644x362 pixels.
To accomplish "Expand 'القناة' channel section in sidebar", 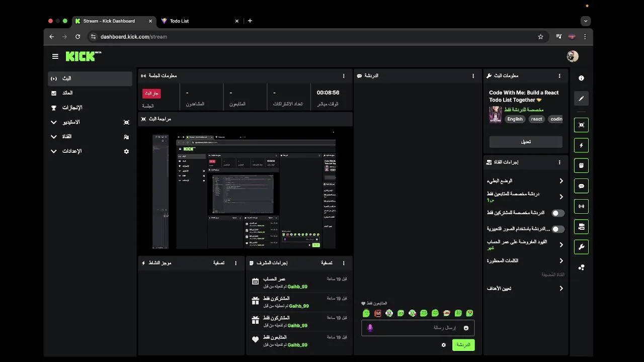I will pyautogui.click(x=90, y=137).
